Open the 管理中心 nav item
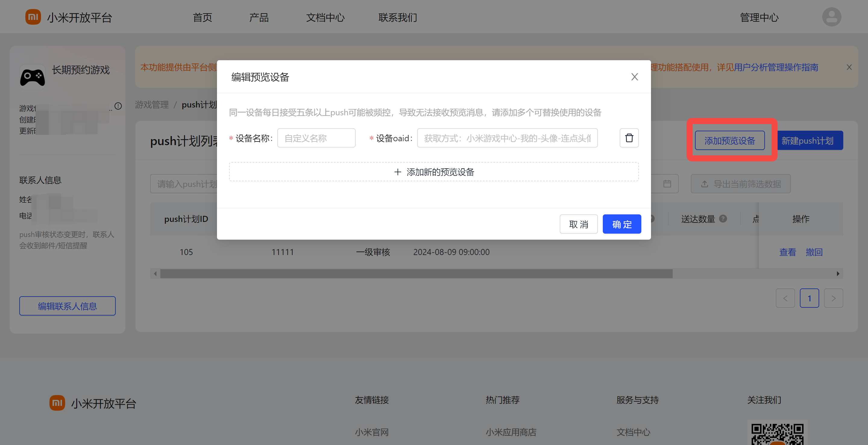The width and height of the screenshot is (868, 445). point(759,17)
